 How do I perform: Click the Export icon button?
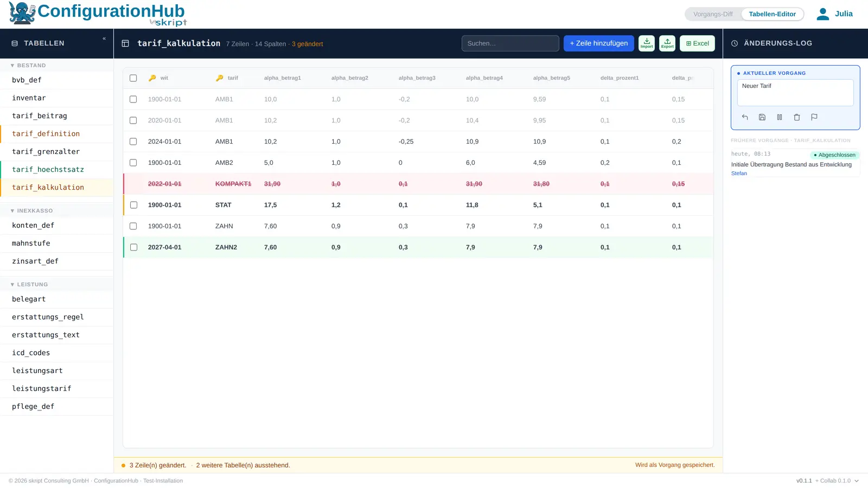tap(667, 43)
